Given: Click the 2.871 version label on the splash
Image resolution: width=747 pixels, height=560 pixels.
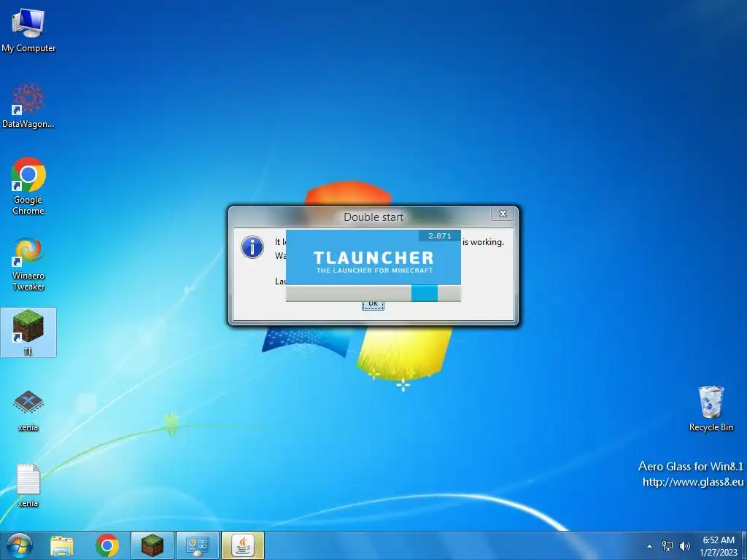Looking at the screenshot, I should [440, 236].
